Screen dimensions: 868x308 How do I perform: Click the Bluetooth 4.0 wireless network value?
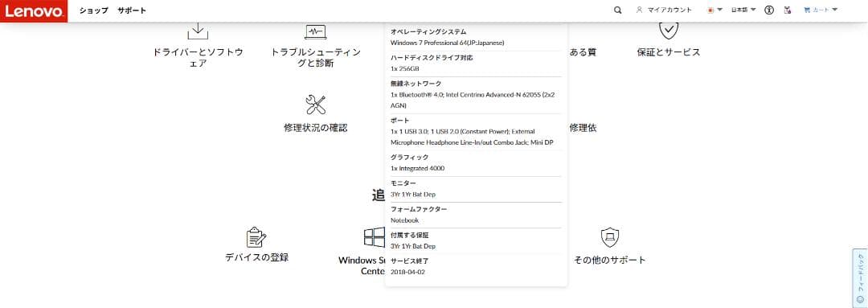pos(473,100)
